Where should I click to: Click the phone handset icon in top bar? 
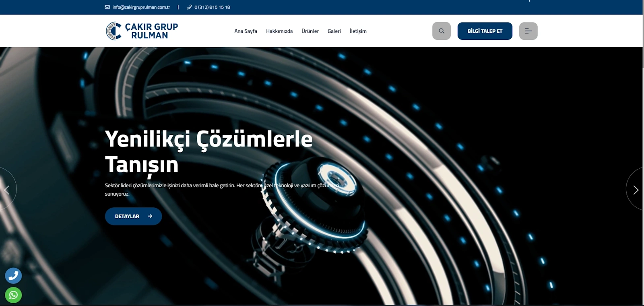(x=189, y=7)
